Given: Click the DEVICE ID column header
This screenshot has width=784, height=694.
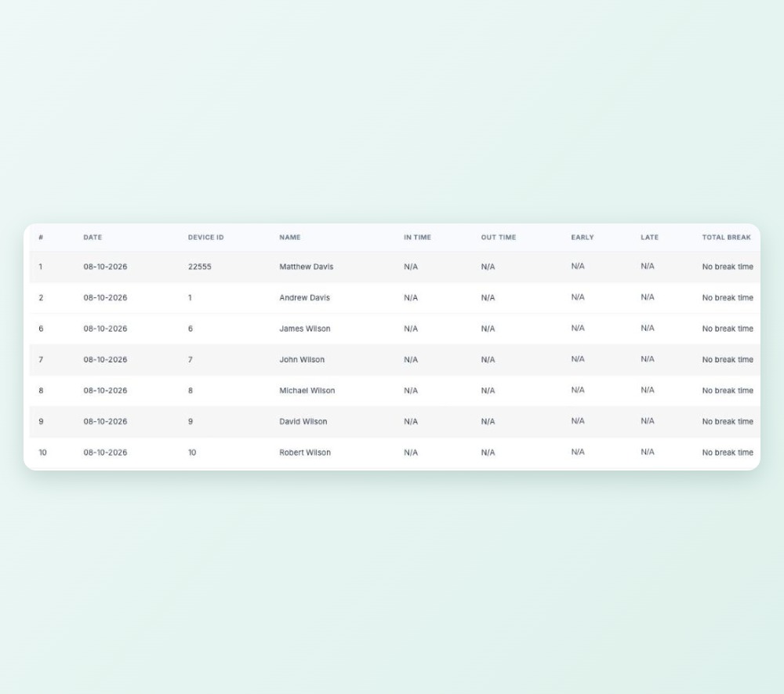Looking at the screenshot, I should (x=205, y=238).
